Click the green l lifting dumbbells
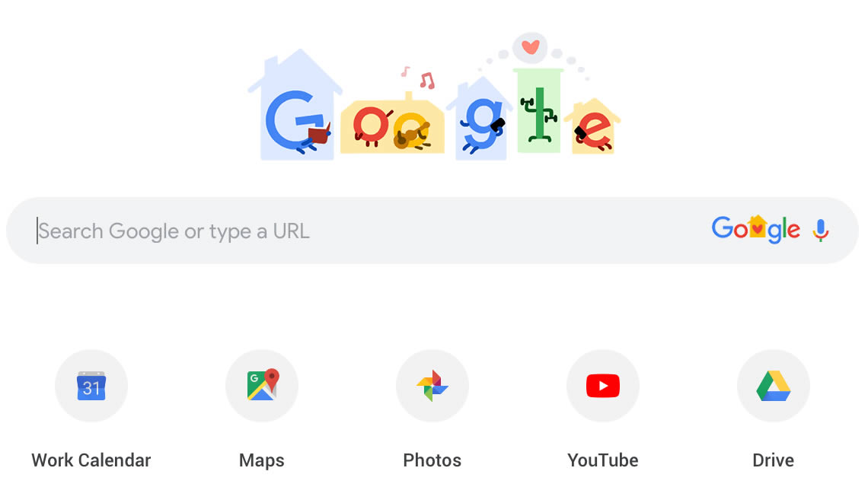 pyautogui.click(x=538, y=115)
